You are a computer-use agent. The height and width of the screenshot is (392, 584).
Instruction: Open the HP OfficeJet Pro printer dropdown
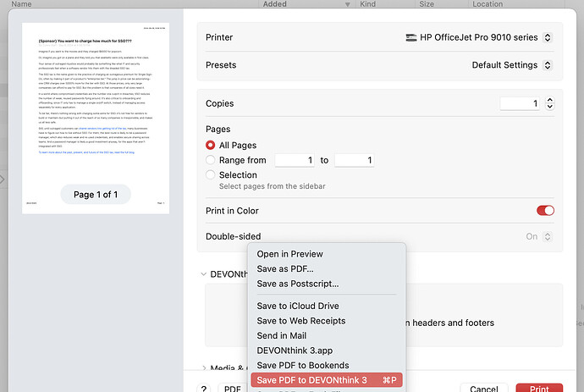click(479, 37)
